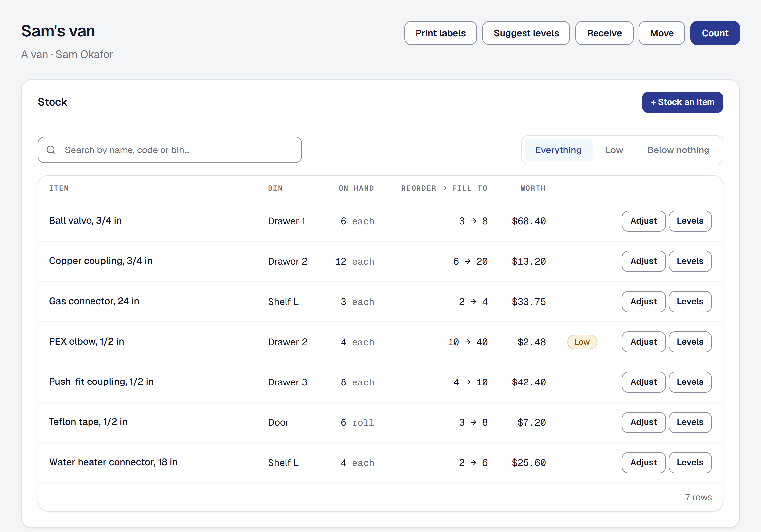Click Door bin cell
This screenshot has height=532, width=761.
[x=278, y=422]
